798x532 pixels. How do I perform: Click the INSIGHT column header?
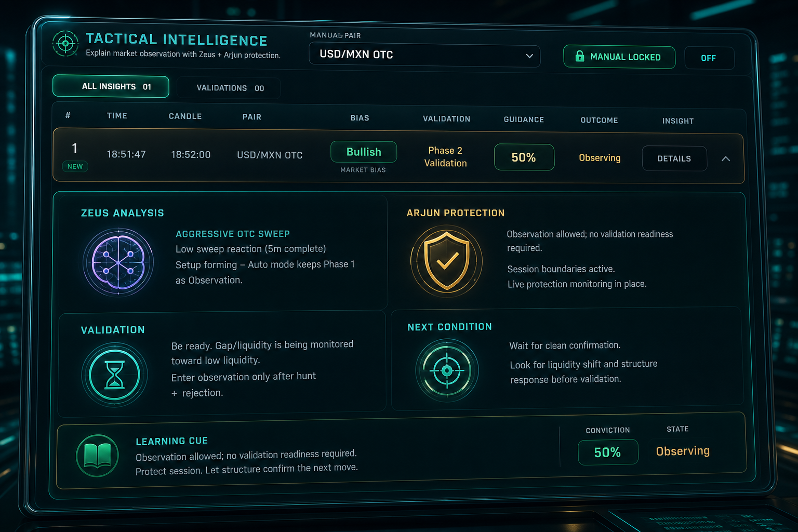coord(678,121)
